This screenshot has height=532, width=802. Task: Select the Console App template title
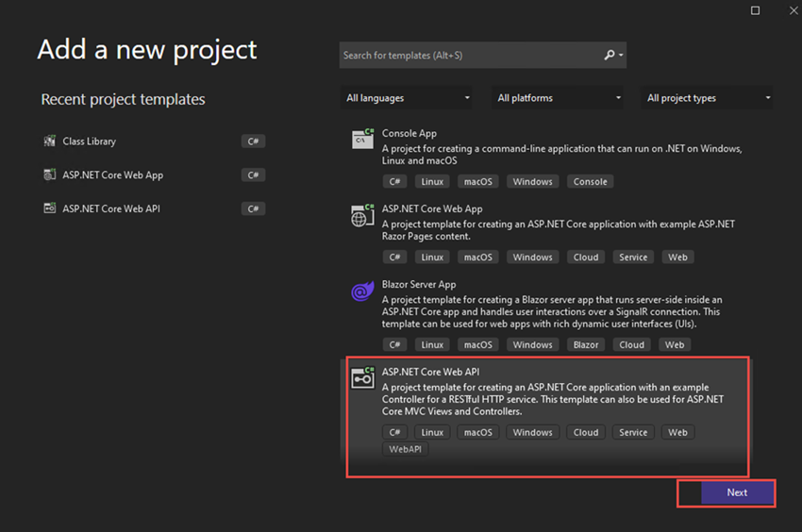(409, 133)
